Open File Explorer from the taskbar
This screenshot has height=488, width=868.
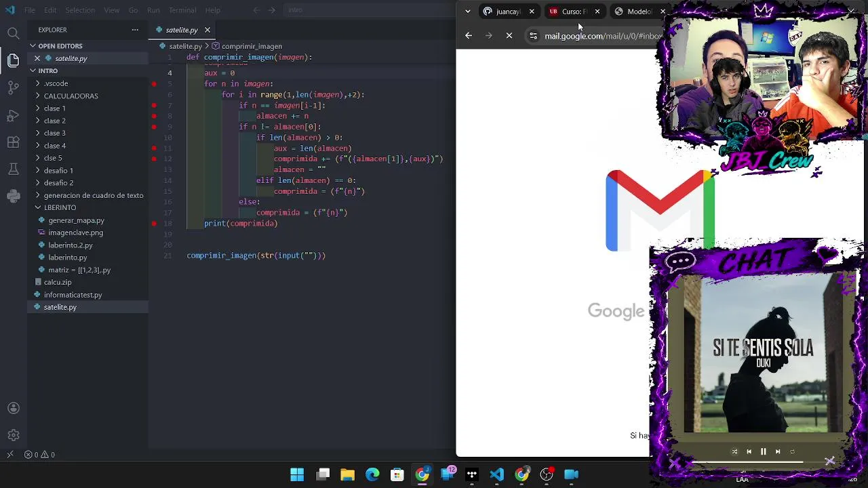(x=347, y=474)
